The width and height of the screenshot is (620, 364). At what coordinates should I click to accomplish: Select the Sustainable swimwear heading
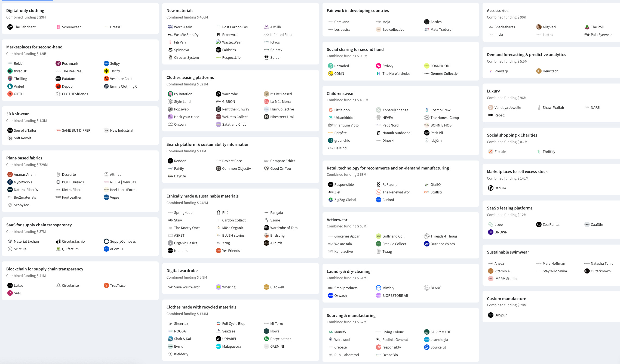coord(508,252)
